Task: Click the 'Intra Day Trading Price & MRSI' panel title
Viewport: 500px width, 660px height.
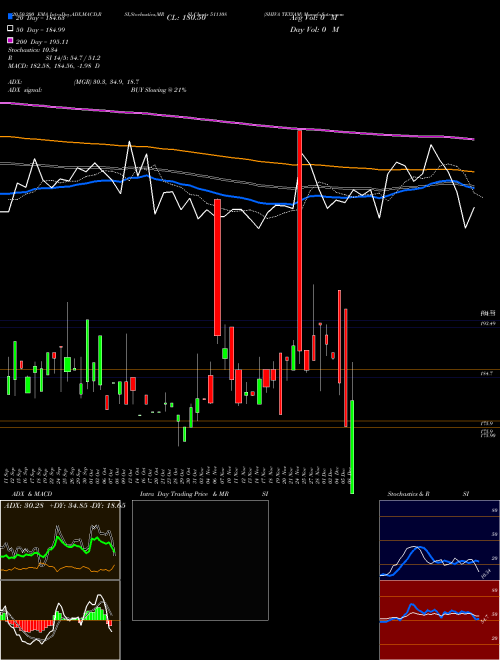Action: click(204, 494)
